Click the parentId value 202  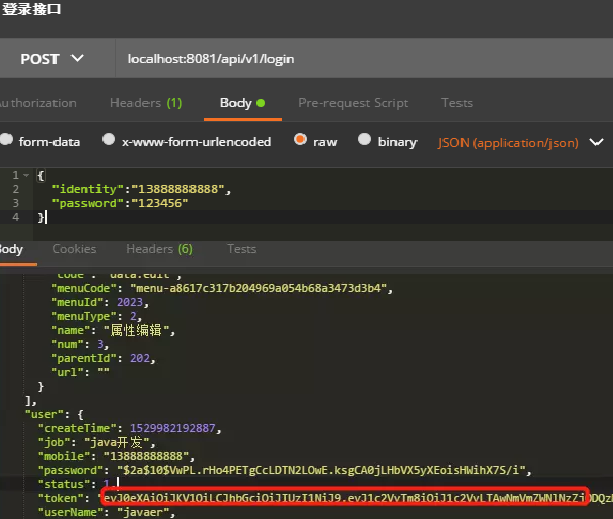pos(140,358)
